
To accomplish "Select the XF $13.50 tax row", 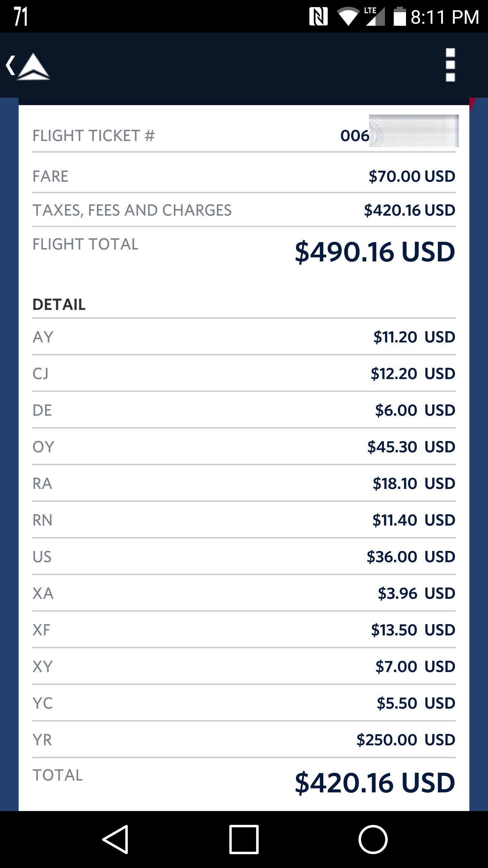I will pos(244,630).
